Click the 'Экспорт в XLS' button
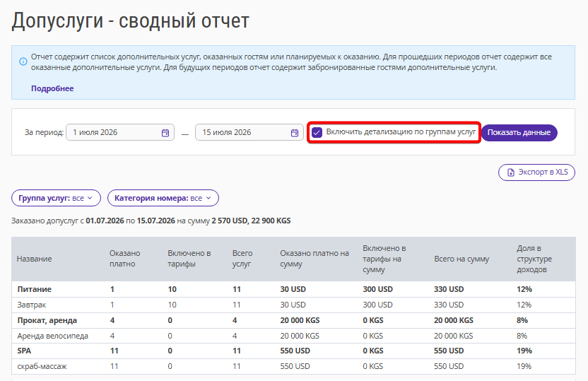The image size is (588, 381). (x=536, y=172)
